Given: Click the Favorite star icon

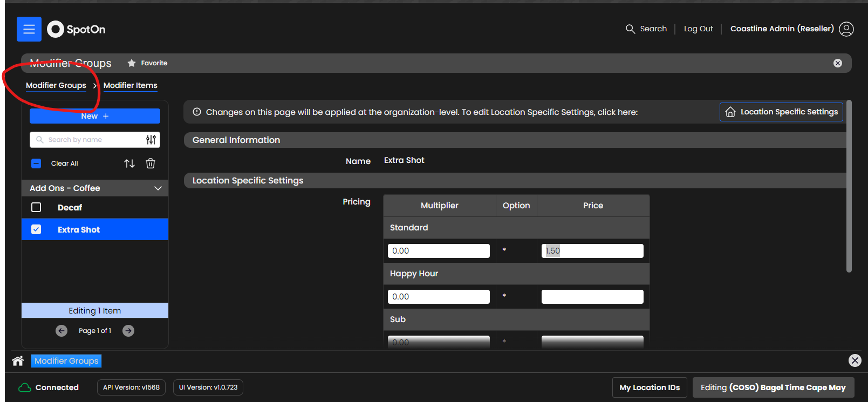Looking at the screenshot, I should (132, 63).
